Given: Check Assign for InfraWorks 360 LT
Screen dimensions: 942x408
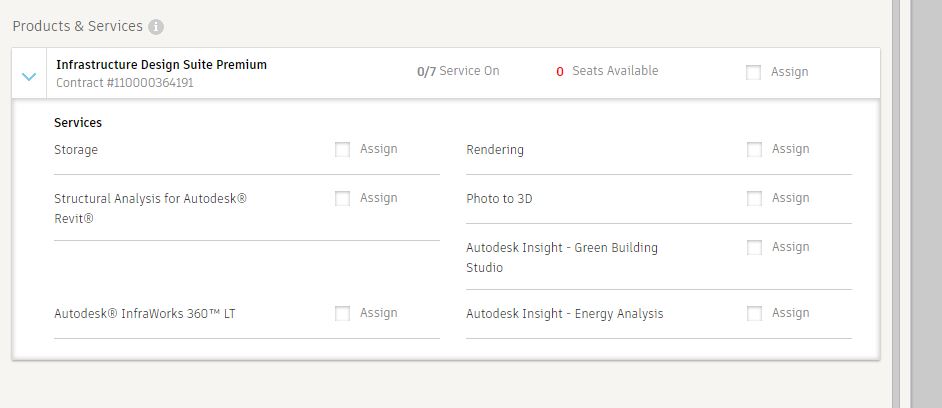Looking at the screenshot, I should [342, 313].
